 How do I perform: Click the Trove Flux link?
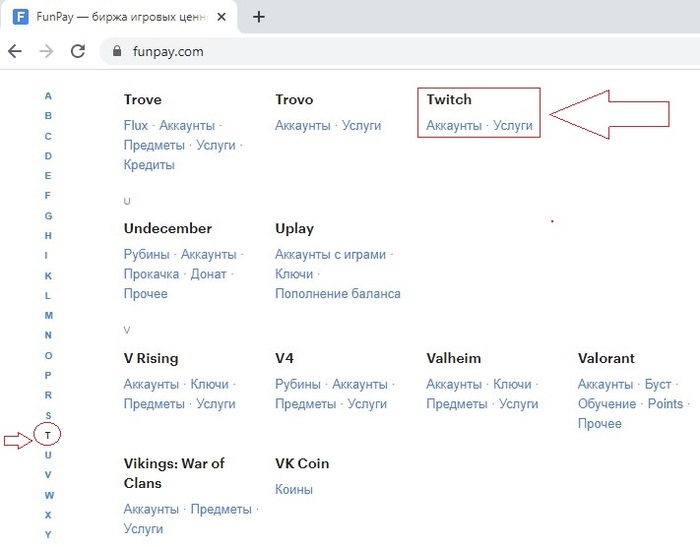click(136, 126)
